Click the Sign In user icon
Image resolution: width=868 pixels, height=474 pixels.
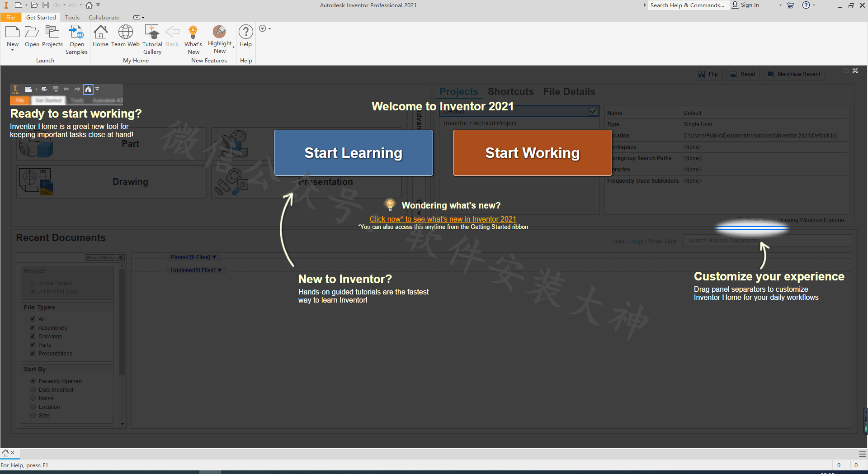(x=735, y=5)
